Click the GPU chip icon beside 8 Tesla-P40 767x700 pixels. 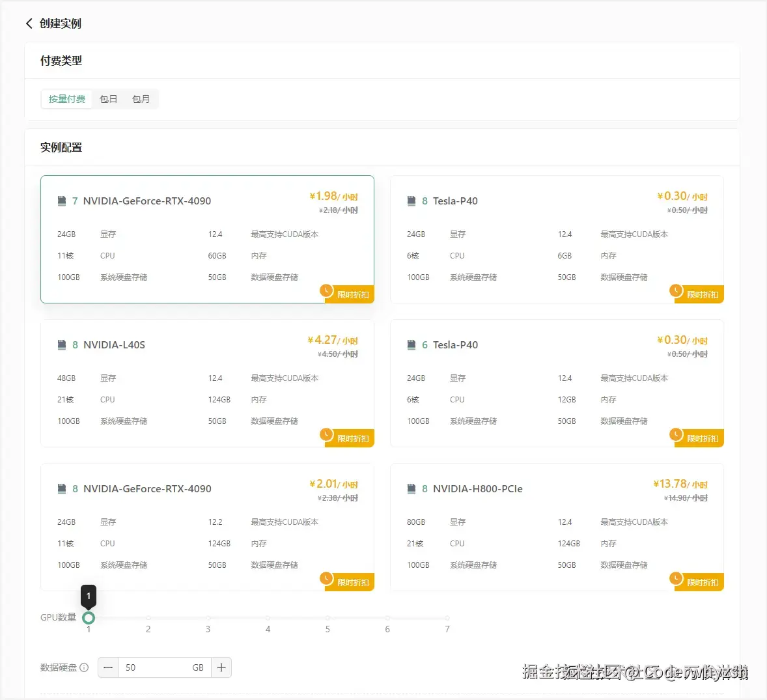(411, 201)
